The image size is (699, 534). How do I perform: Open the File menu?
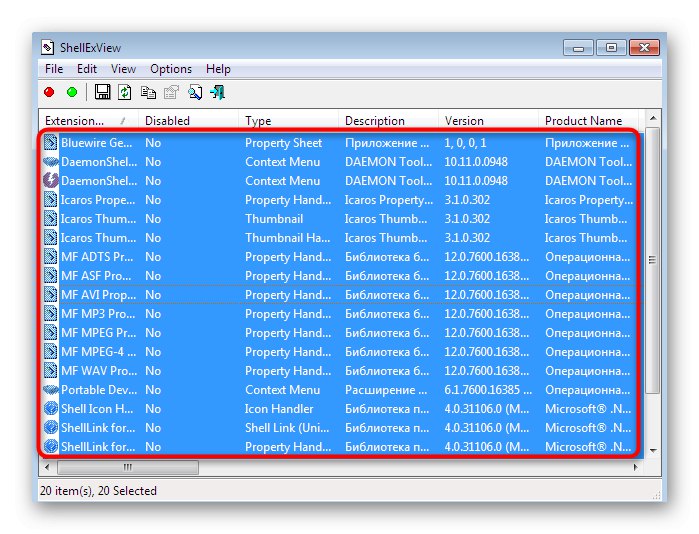tap(54, 69)
